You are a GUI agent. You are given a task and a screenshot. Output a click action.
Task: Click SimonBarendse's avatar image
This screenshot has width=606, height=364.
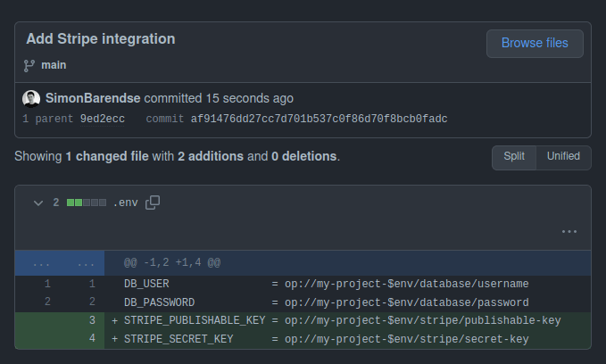pyautogui.click(x=31, y=98)
